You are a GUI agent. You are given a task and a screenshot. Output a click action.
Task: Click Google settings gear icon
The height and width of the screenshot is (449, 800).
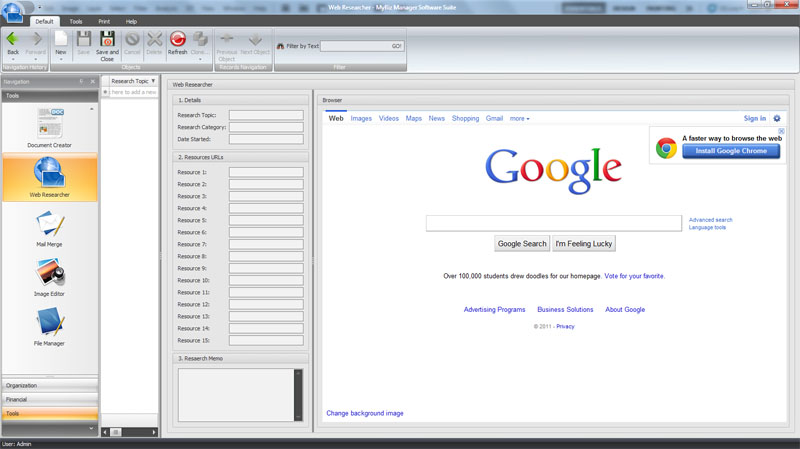click(777, 118)
